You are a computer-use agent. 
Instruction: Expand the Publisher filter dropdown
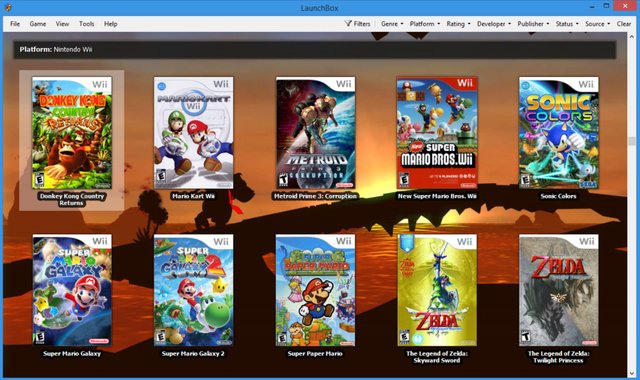pos(533,24)
